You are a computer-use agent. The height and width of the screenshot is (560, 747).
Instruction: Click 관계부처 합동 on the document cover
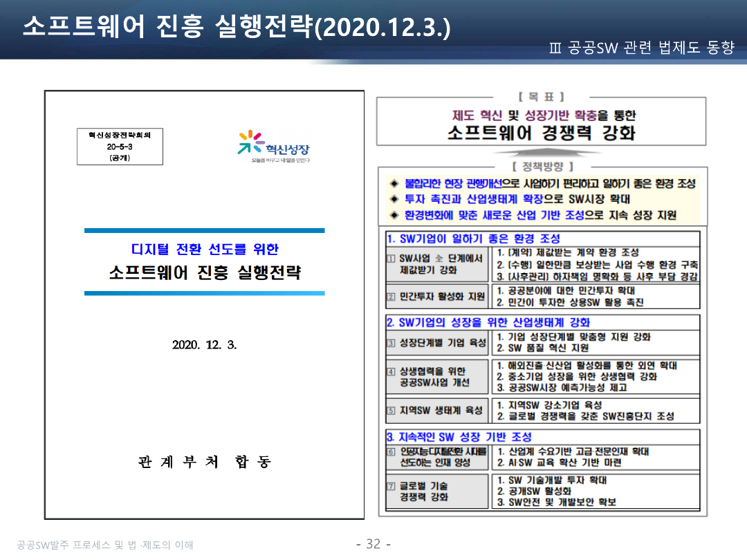click(x=205, y=462)
